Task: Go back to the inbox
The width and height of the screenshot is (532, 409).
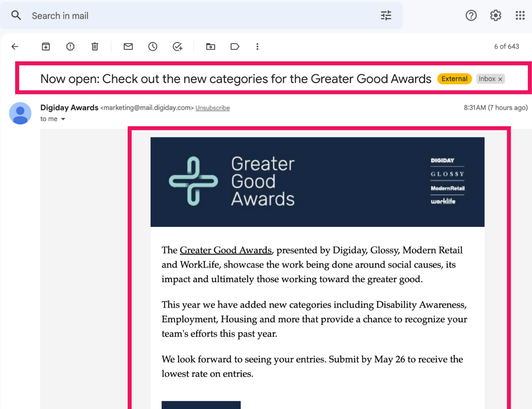Action: pos(15,47)
